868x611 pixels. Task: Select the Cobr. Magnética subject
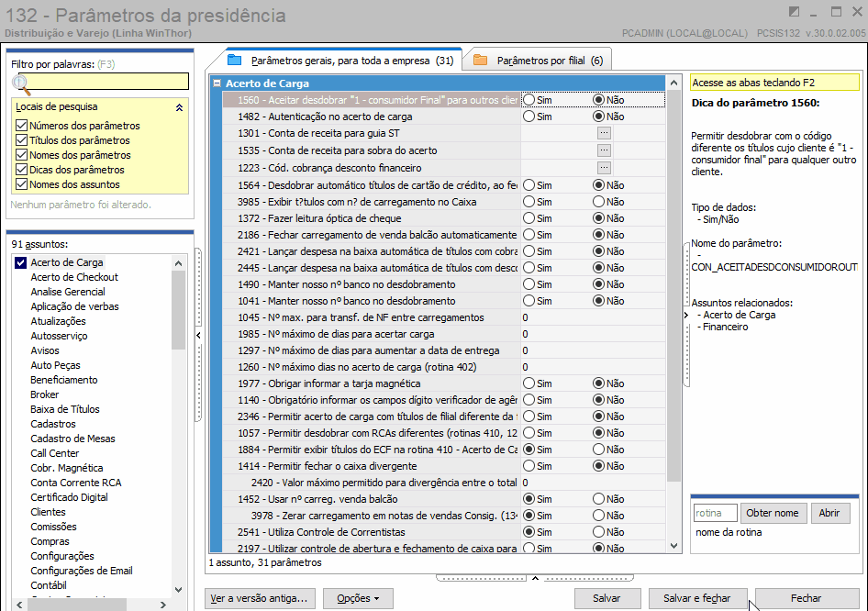pyautogui.click(x=66, y=468)
